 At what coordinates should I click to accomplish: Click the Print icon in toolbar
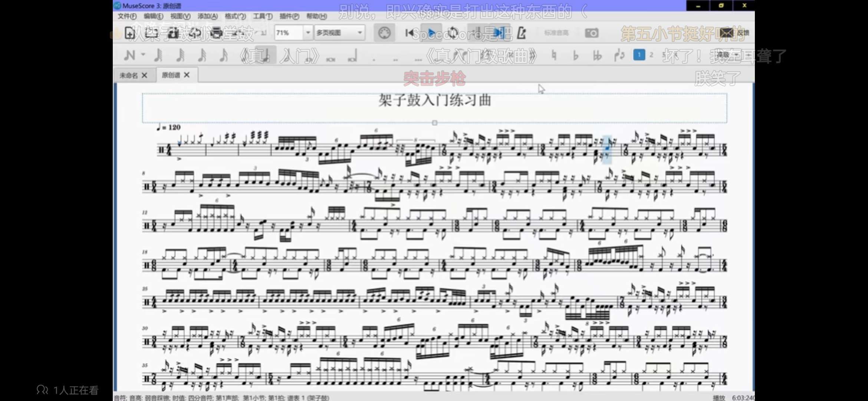[x=216, y=33]
